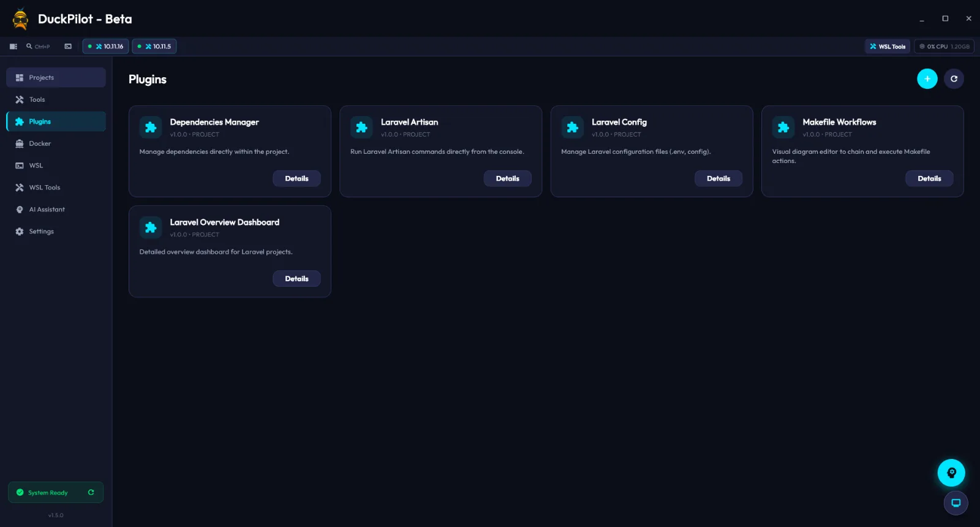
Task: Open WSL Tools in the sidebar
Action: [56, 188]
